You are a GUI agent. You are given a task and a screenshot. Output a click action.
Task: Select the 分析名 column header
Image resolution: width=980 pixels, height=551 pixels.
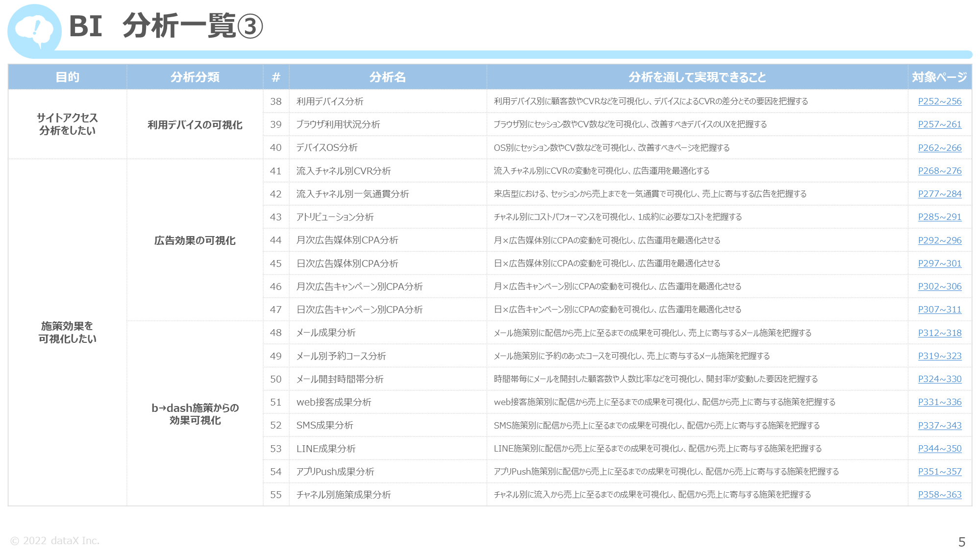[388, 77]
